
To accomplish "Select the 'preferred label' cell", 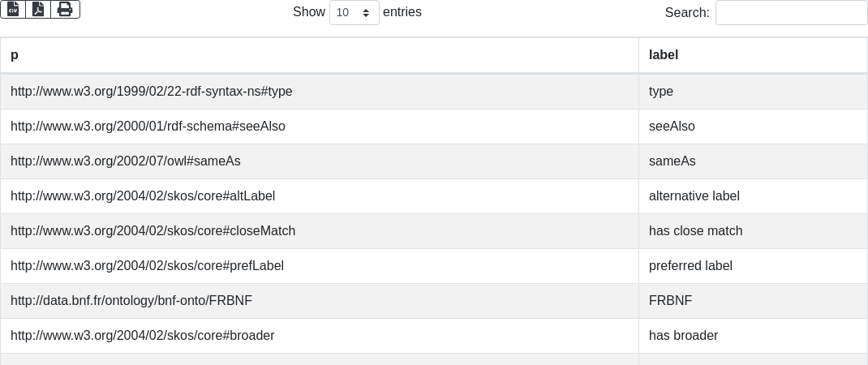I will coord(690,266).
